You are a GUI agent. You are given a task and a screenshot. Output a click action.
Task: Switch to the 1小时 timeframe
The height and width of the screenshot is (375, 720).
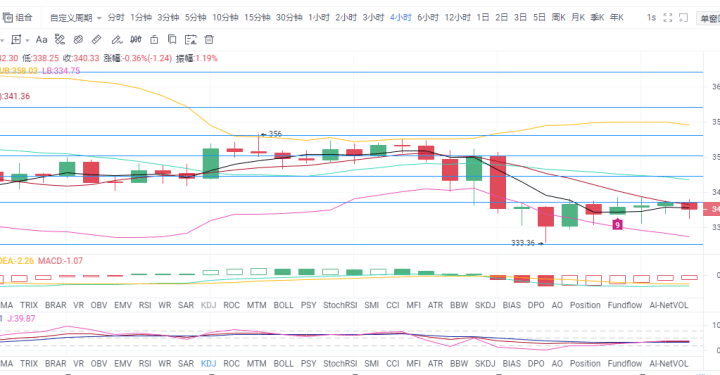coord(319,17)
